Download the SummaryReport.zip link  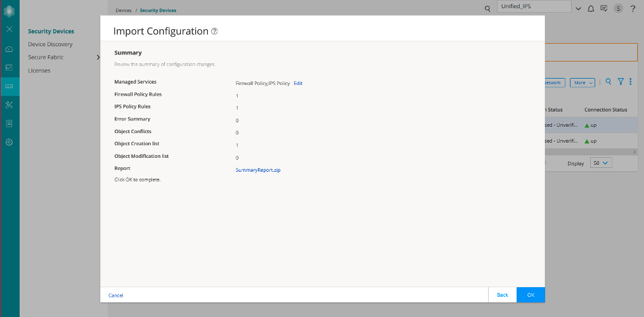[257, 170]
